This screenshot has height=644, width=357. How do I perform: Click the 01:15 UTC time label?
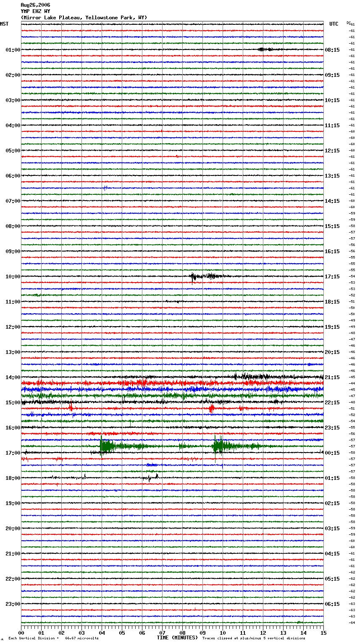(332, 478)
